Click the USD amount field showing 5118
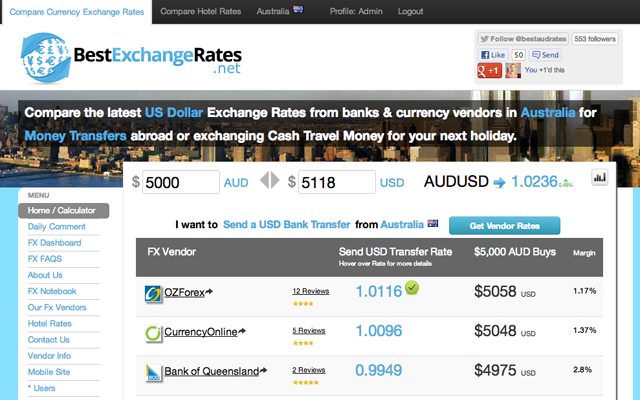The height and width of the screenshot is (400, 640). click(x=337, y=182)
